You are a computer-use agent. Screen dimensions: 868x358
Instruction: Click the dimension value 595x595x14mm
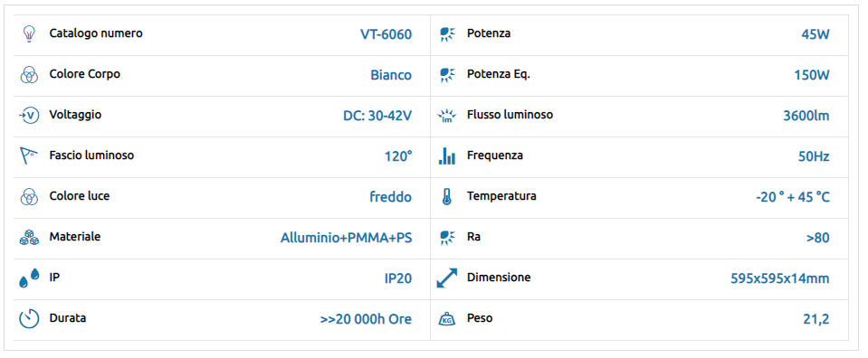[x=780, y=278]
